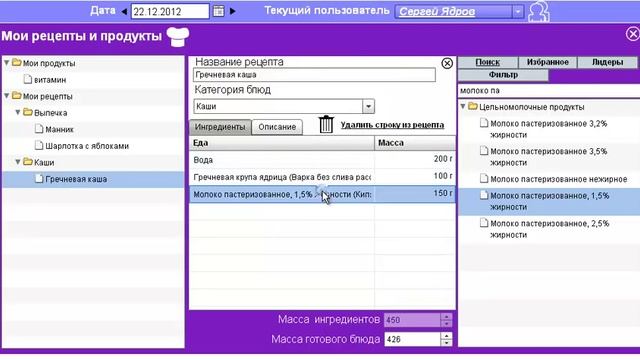Increase Масса ингредиентов value
This screenshot has height=360, width=640.
click(447, 316)
